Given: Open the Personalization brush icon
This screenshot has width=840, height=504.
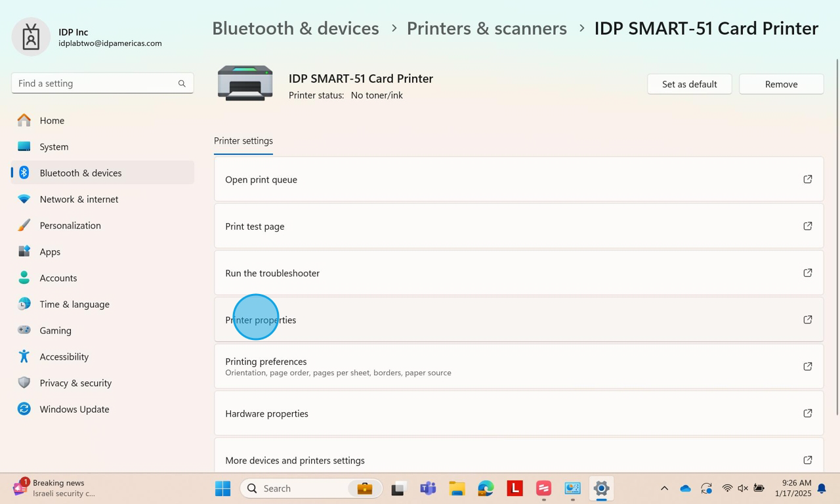Looking at the screenshot, I should 24,225.
